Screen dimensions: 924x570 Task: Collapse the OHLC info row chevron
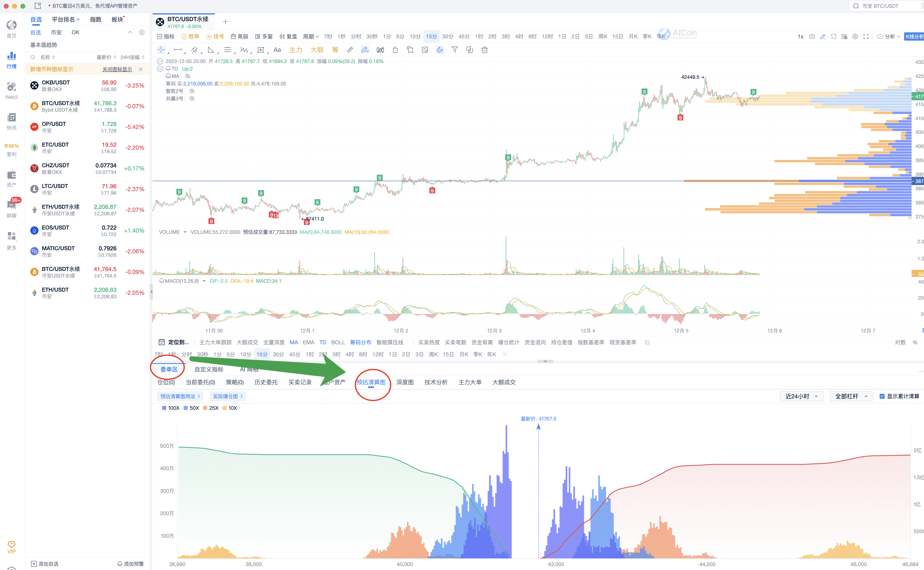pyautogui.click(x=160, y=61)
